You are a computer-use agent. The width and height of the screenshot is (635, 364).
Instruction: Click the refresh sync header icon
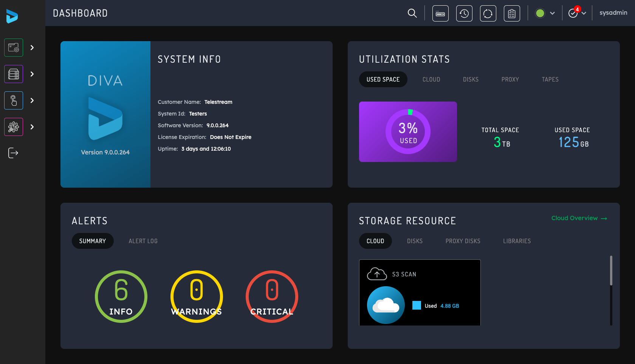[488, 13]
